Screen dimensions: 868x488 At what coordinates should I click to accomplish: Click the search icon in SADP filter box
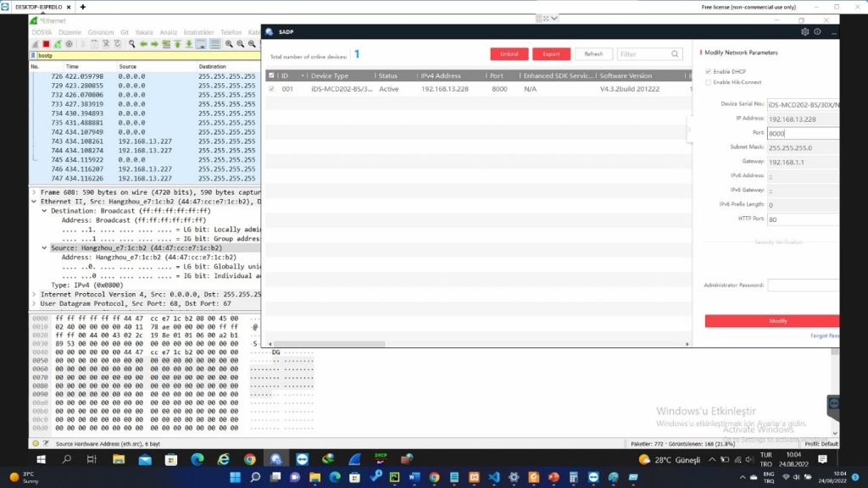point(675,54)
